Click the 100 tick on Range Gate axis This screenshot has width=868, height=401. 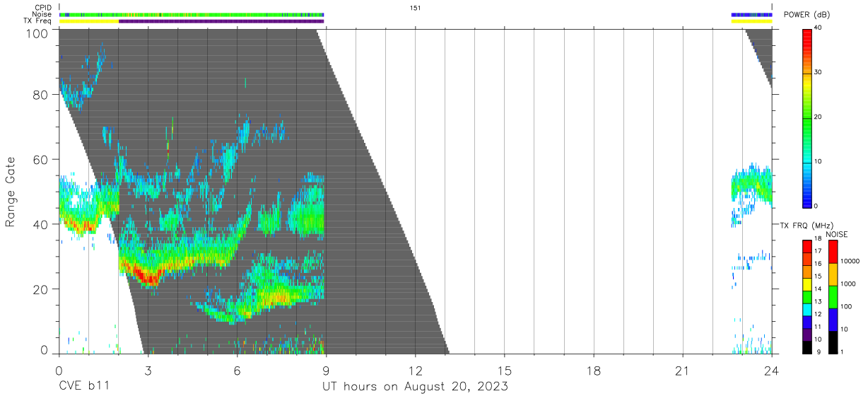pos(37,33)
